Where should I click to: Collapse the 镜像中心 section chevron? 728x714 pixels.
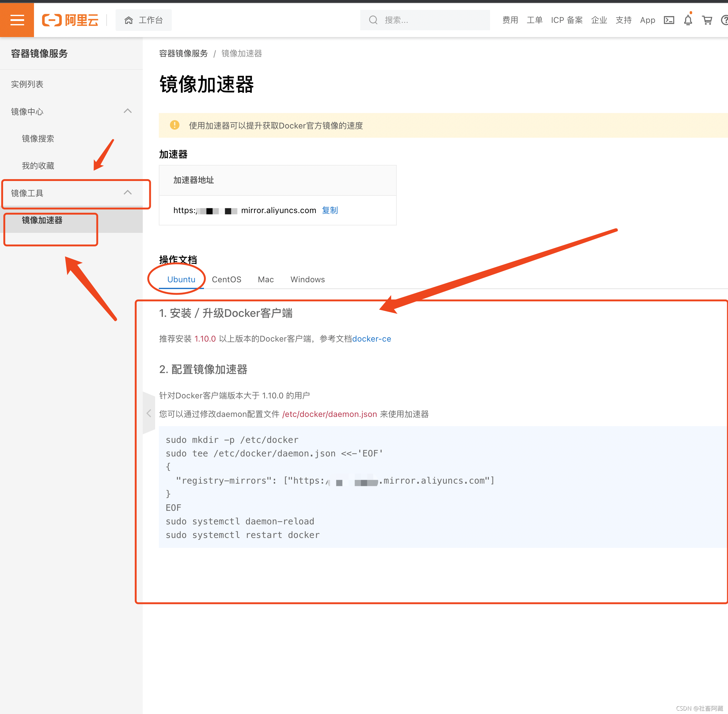[128, 111]
